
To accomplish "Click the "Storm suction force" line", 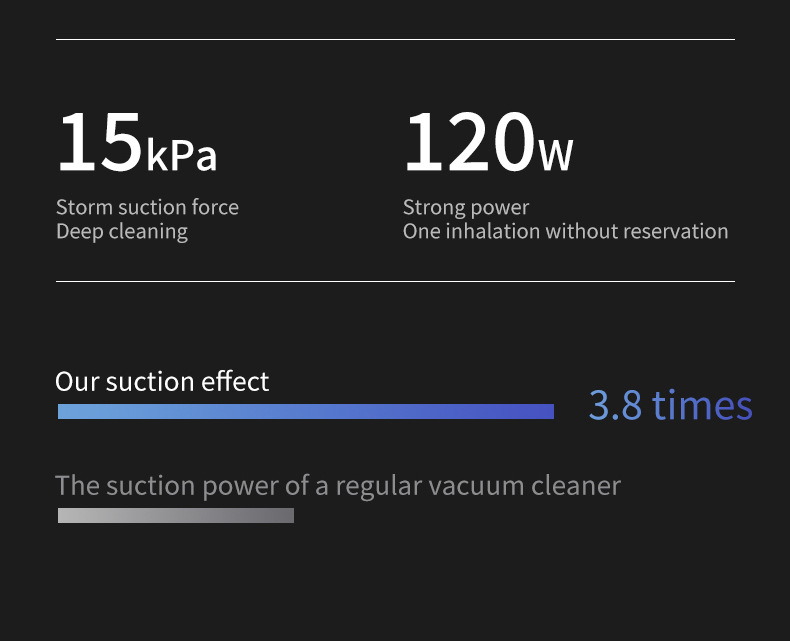I will point(147,208).
